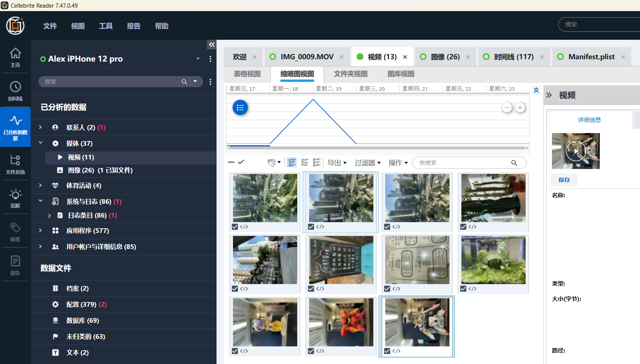
Task: Expand the 日志条目 (86) tree node
Action: [50, 216]
